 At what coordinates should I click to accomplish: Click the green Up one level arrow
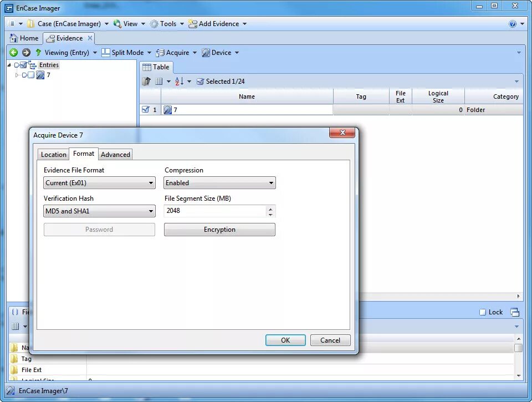(38, 52)
